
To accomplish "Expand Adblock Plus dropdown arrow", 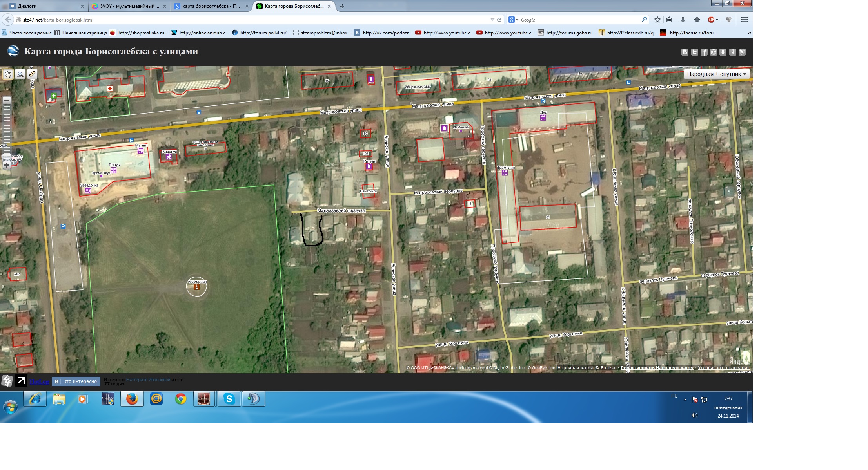I will tap(717, 20).
